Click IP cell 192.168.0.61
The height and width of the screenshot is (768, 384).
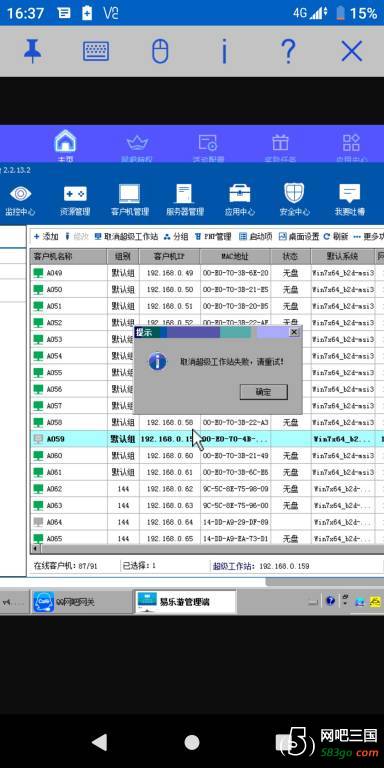169,472
